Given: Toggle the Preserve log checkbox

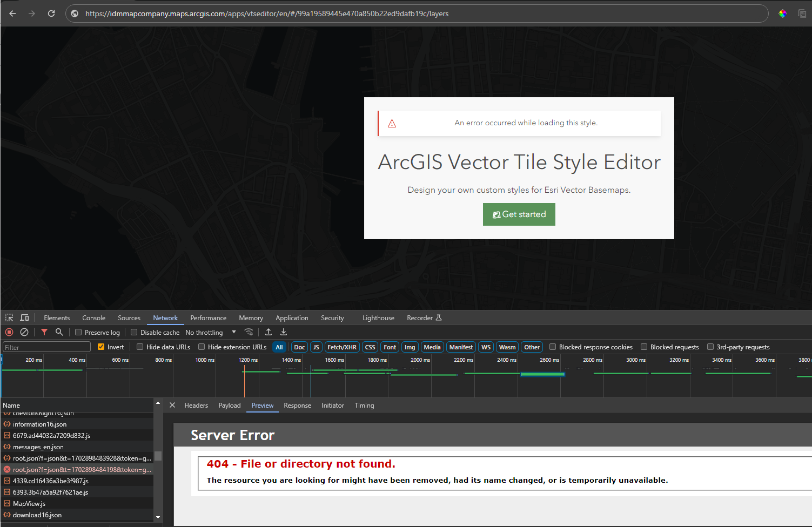Looking at the screenshot, I should tap(78, 333).
